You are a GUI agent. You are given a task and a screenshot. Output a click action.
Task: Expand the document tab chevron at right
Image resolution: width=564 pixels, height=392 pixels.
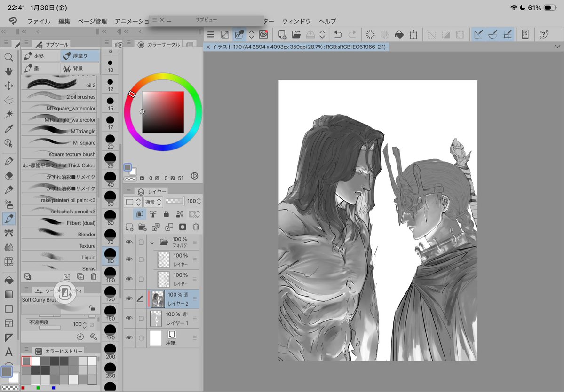click(x=557, y=47)
